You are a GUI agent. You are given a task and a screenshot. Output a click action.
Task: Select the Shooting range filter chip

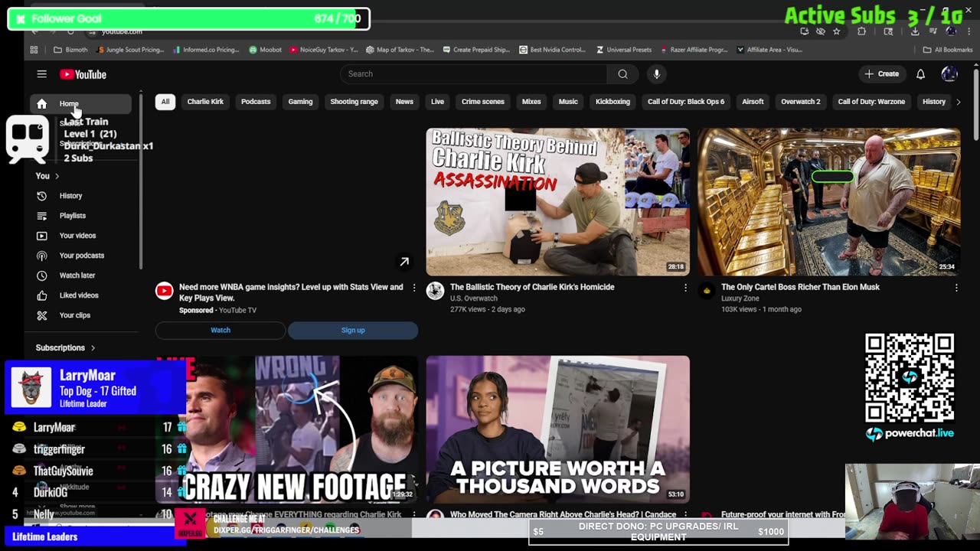click(354, 102)
